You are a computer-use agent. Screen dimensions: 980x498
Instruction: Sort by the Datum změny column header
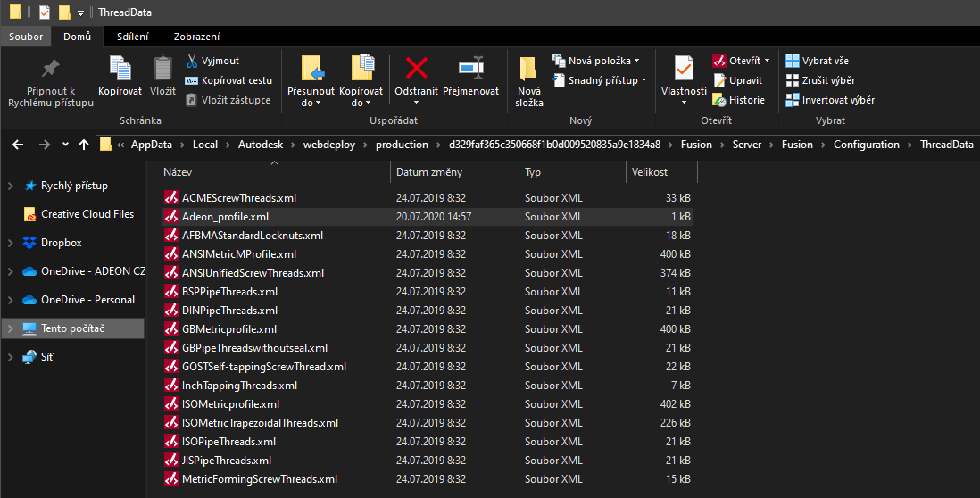tap(454, 172)
